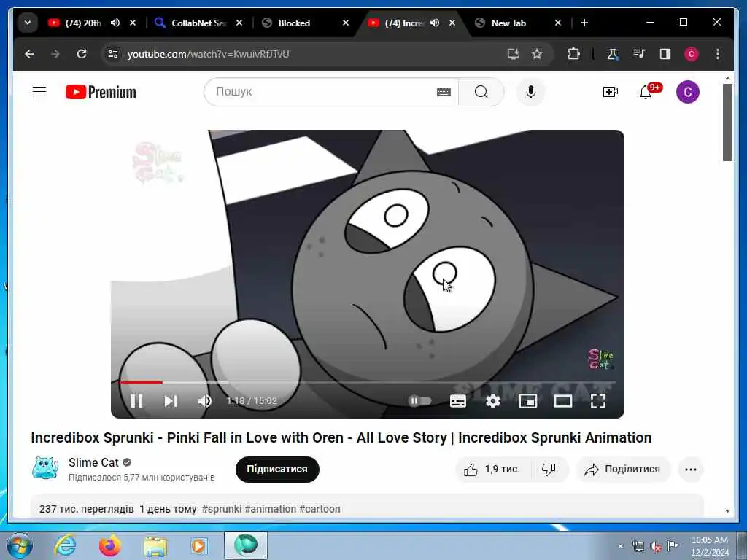This screenshot has height=560, width=747.
Task: Close the '(74) 20th' tab
Action: coord(133,23)
